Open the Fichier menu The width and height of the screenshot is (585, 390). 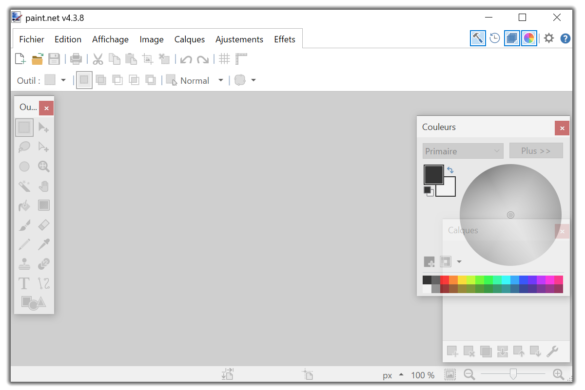pyautogui.click(x=32, y=39)
